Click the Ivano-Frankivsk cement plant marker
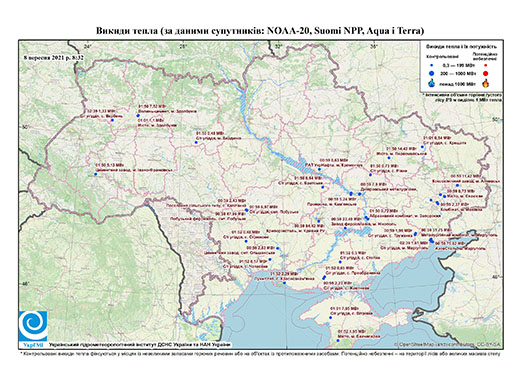Viewport: 520px width, 368px height. pos(95,174)
